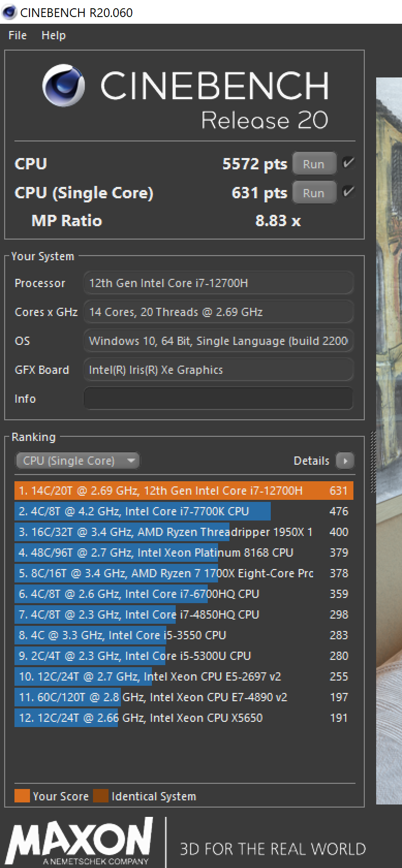This screenshot has width=402, height=868.
Task: Select ranking row 8 Core i5-3550
Action: click(x=184, y=635)
